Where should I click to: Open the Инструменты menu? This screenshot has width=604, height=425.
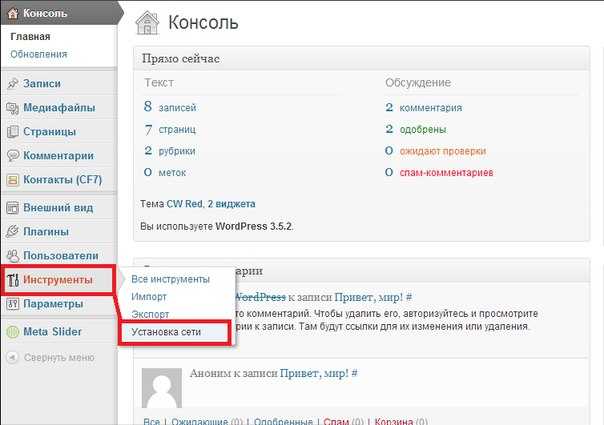coord(58,280)
